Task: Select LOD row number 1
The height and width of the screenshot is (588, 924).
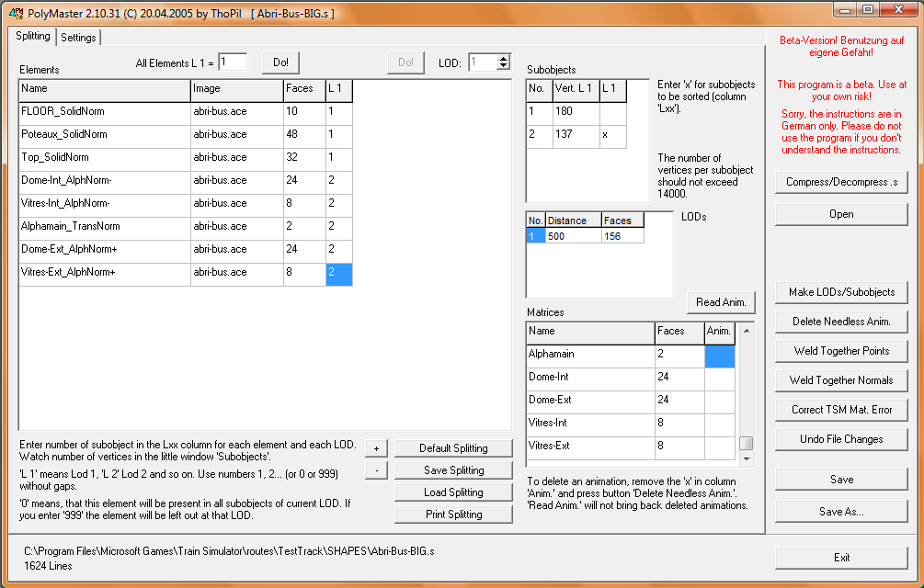Action: 535,236
